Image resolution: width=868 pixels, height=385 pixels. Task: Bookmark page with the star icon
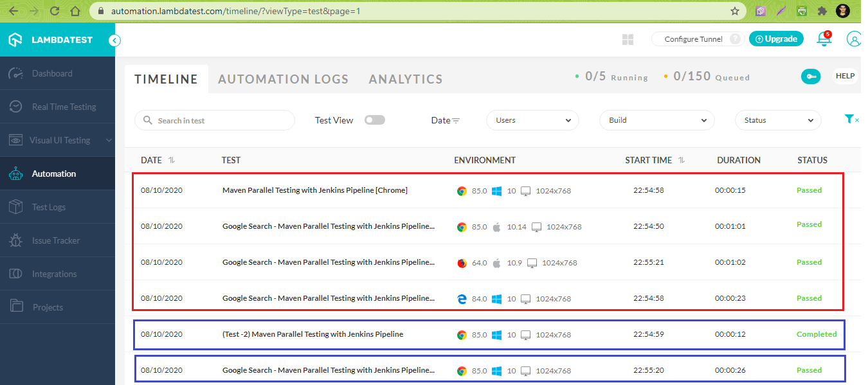coord(734,11)
